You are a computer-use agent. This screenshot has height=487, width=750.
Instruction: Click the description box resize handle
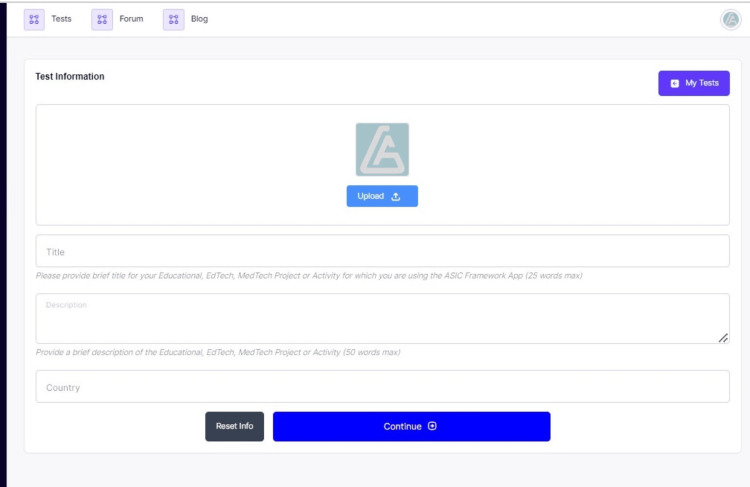pos(723,338)
